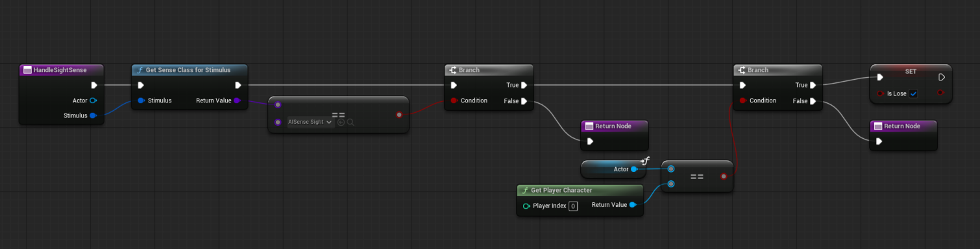Click the Actor output pin on HandleSightSense
Screen dimensions: 980x249
tap(93, 101)
